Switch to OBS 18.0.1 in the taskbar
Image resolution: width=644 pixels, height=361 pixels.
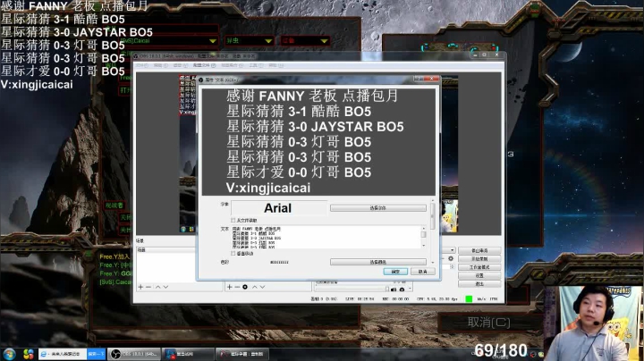point(134,354)
